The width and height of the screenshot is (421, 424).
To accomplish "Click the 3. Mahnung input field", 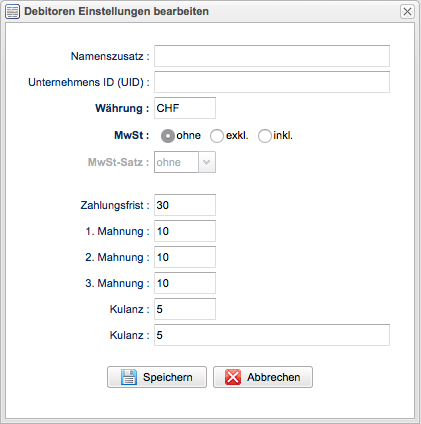I will coord(185,283).
